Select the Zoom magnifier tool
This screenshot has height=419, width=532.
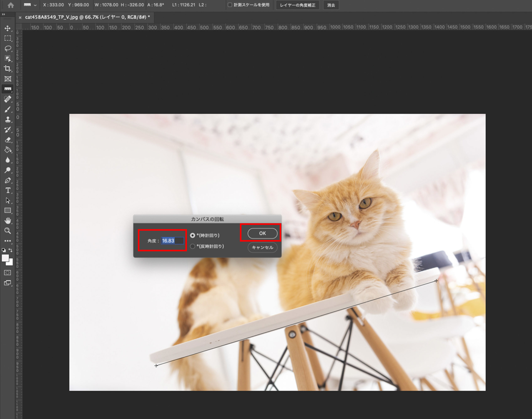click(x=8, y=231)
